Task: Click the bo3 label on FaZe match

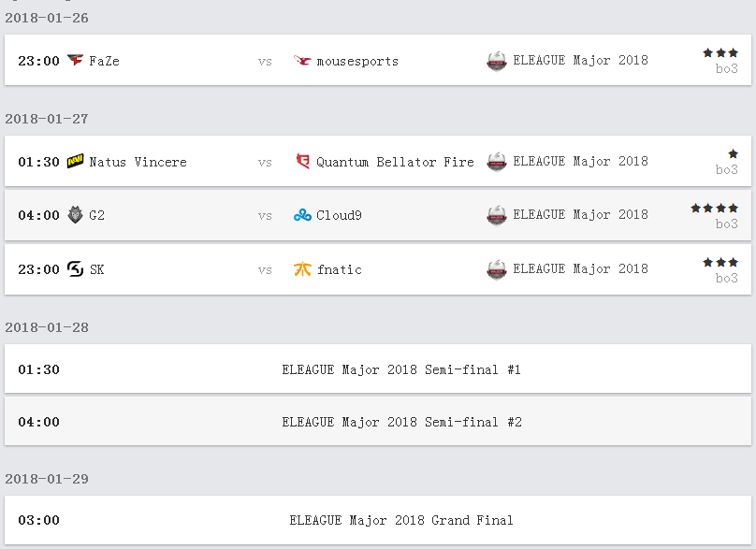Action: pyautogui.click(x=727, y=69)
